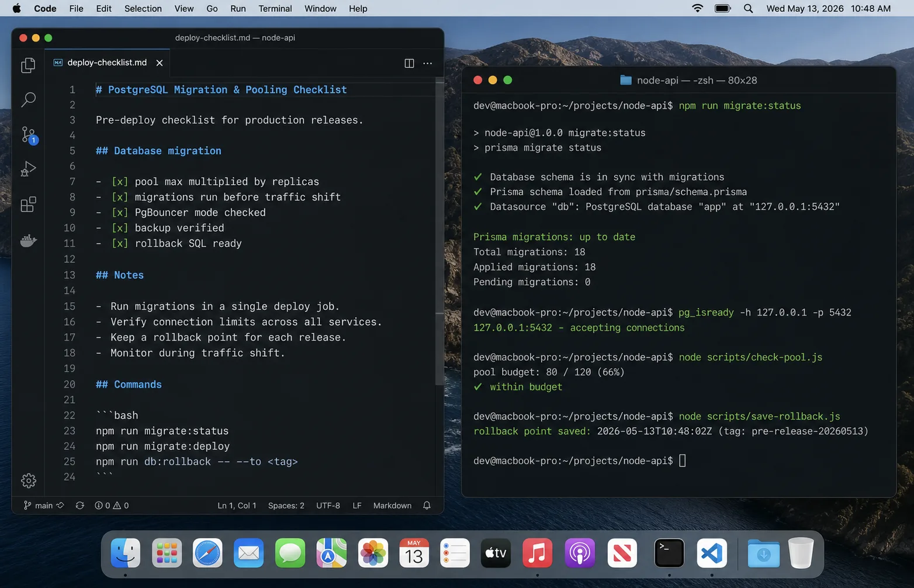Open the Search view in activity bar

click(28, 99)
